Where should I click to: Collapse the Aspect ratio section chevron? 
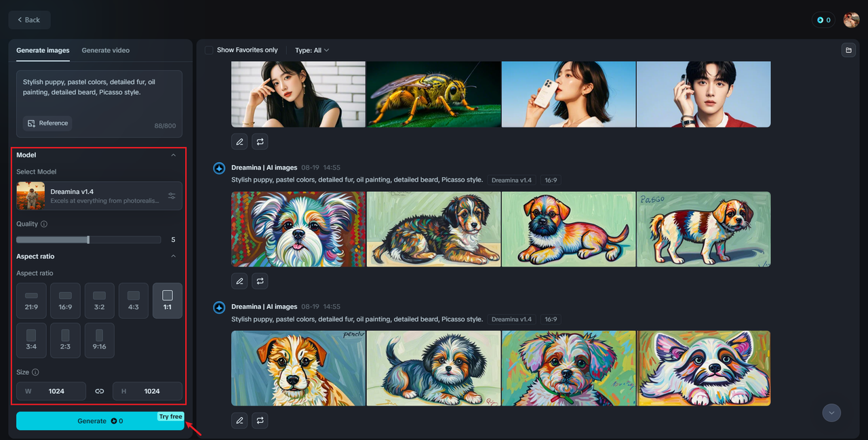[173, 256]
